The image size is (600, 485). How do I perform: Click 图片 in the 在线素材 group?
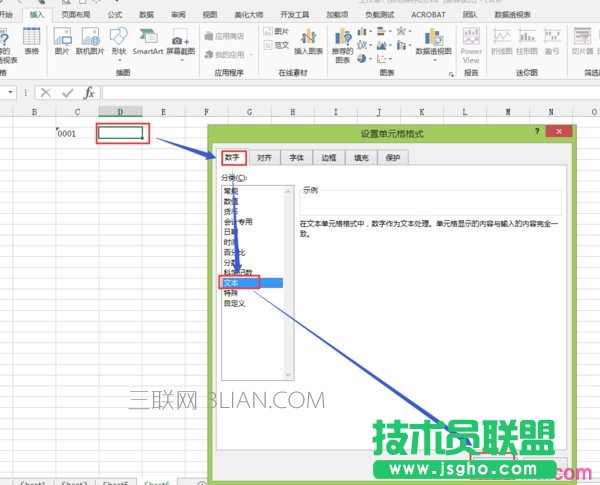pos(276,31)
